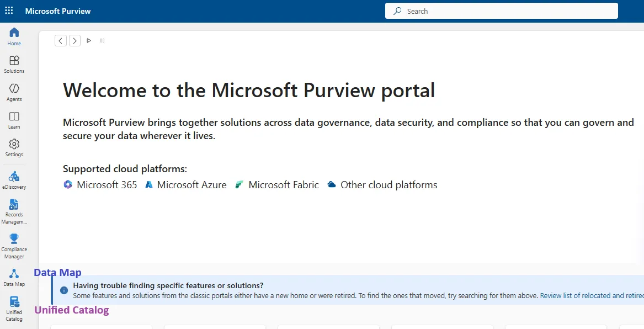
Task: Click the cloud icon for other platforms
Action: click(332, 184)
